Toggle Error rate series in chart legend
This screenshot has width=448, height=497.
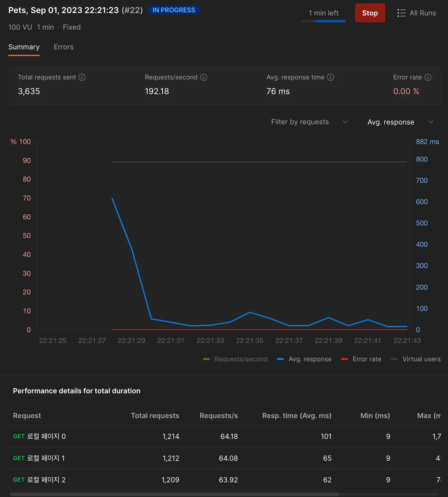(361, 359)
